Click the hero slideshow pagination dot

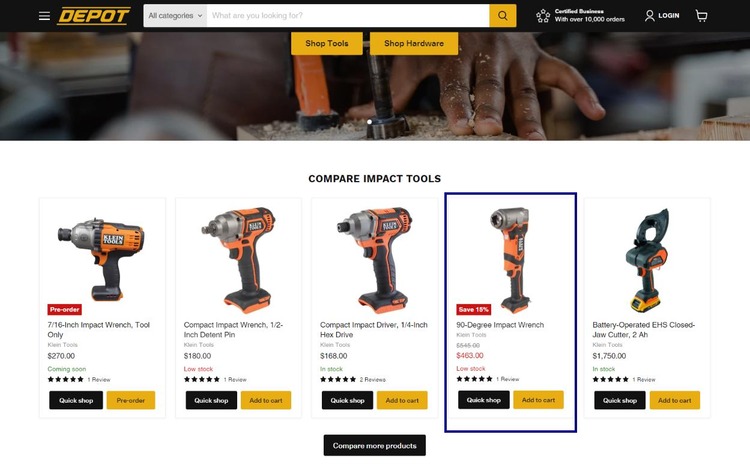pyautogui.click(x=369, y=122)
